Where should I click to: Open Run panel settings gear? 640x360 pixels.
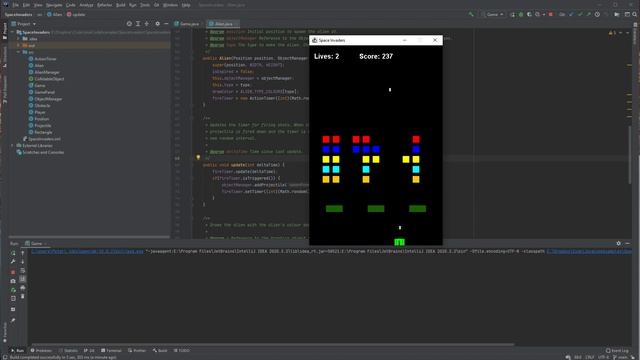[x=618, y=243]
